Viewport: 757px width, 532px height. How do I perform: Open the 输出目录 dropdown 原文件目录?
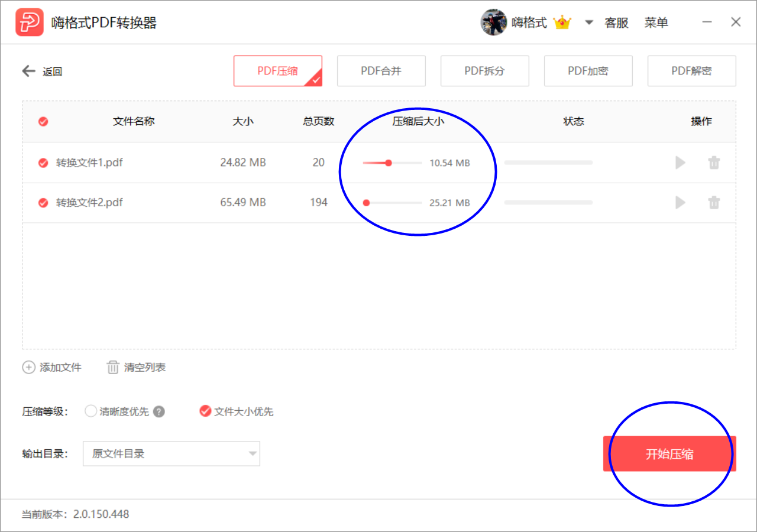click(x=172, y=454)
